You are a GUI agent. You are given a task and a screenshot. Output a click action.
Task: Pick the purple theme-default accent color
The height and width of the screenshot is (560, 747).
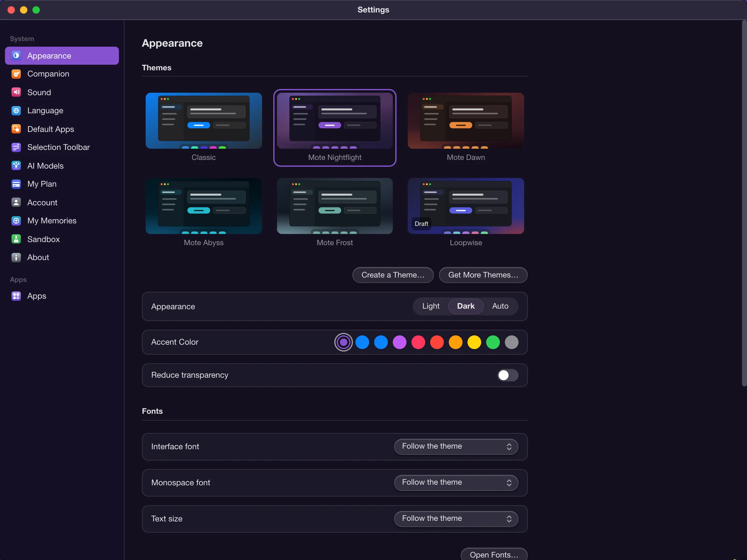[343, 342]
